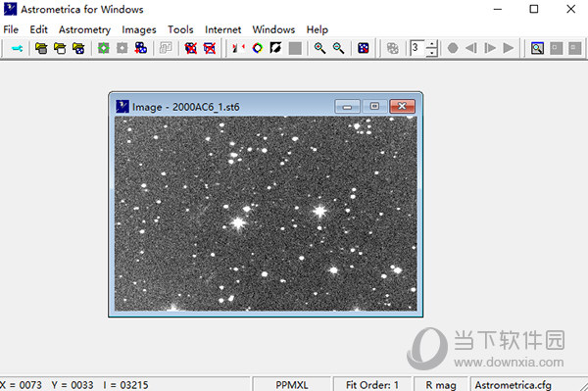The image size is (588, 391).
Task: Click the Astrometrica.cfg status entry
Action: (513, 384)
